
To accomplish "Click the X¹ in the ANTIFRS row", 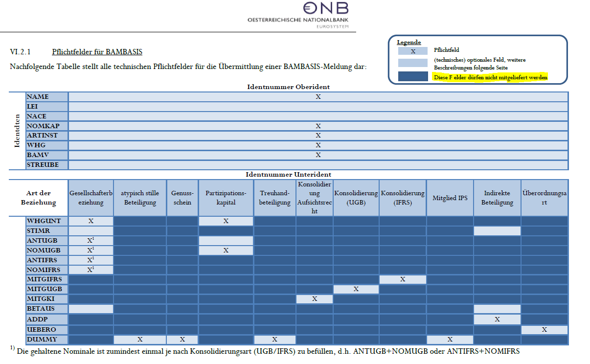I will point(91,260).
